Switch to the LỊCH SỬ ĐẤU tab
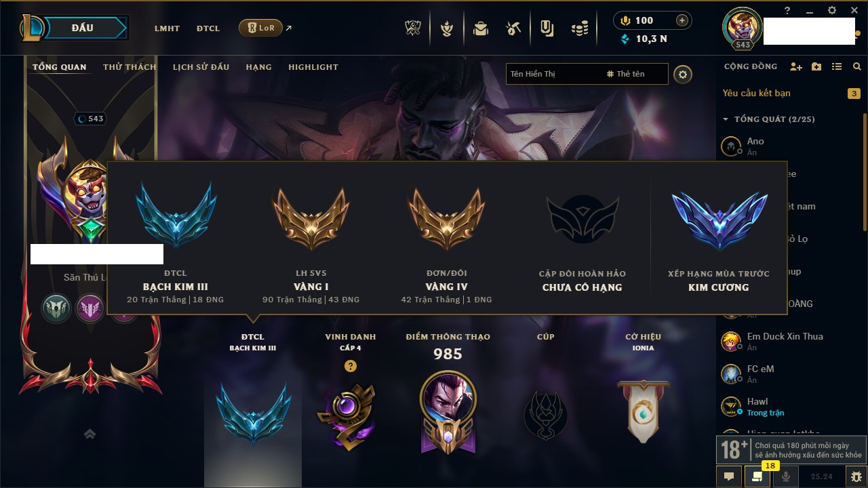868x488 pixels. (x=201, y=67)
